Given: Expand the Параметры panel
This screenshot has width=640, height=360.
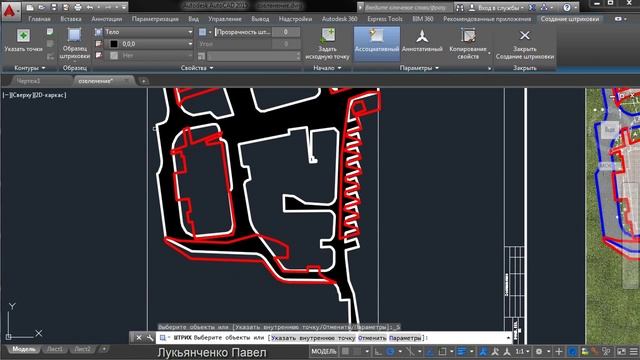Looking at the screenshot, I should click(419, 68).
